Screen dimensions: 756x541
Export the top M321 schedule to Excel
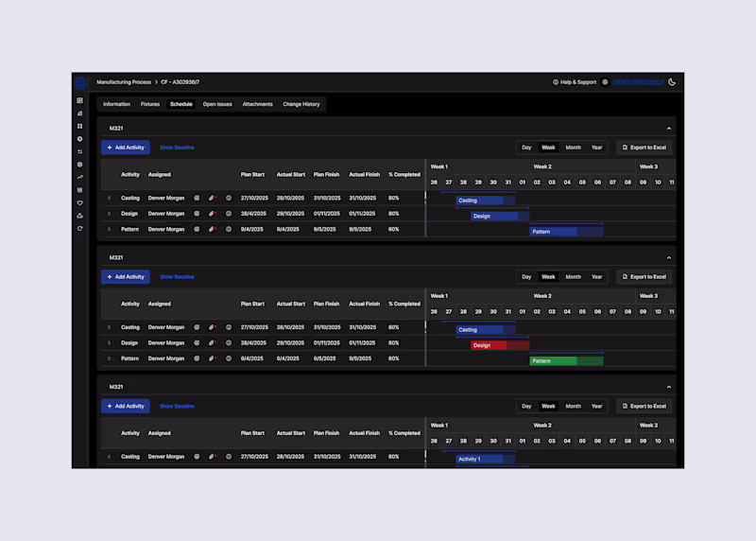pos(644,148)
